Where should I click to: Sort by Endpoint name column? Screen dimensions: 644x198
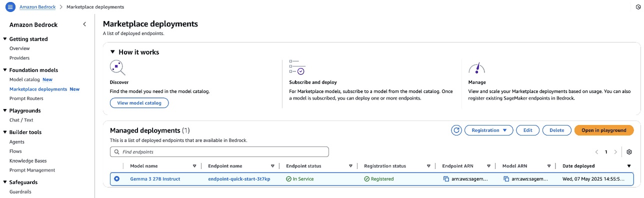[x=272, y=166]
